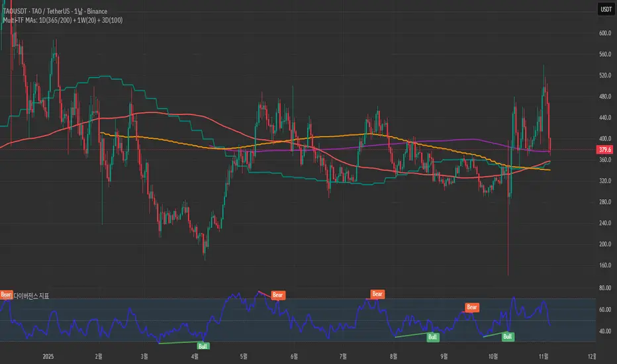This screenshot has height=364, width=617.
Task: Click the 8월 label on time axis
Action: [393, 357]
